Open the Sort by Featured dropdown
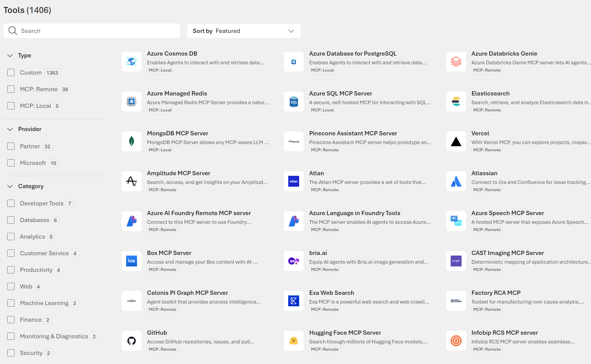The width and height of the screenshot is (591, 364). [x=243, y=31]
